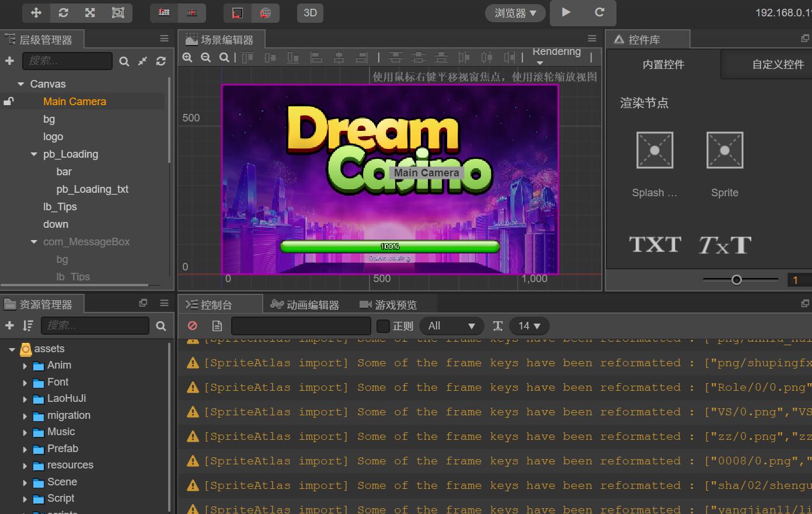The image size is (812, 514).
Task: Click the widget library zoom slider
Action: (x=737, y=280)
